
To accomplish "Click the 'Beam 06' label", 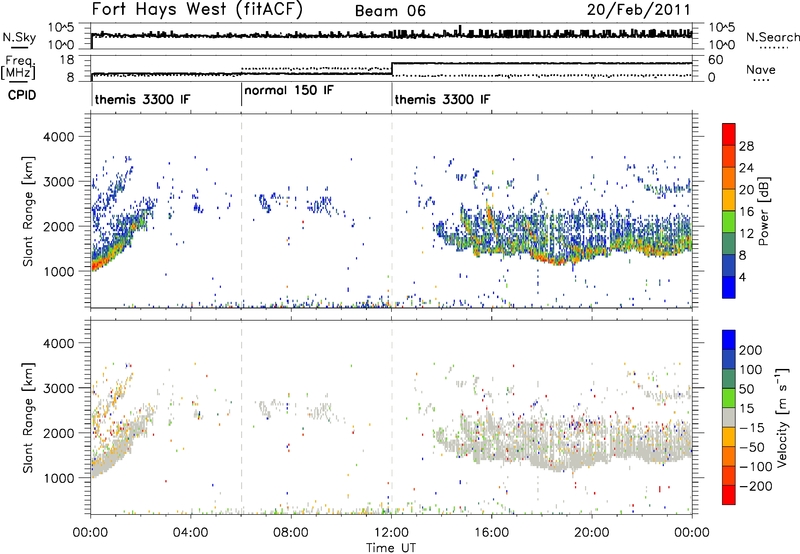I will tap(390, 11).
